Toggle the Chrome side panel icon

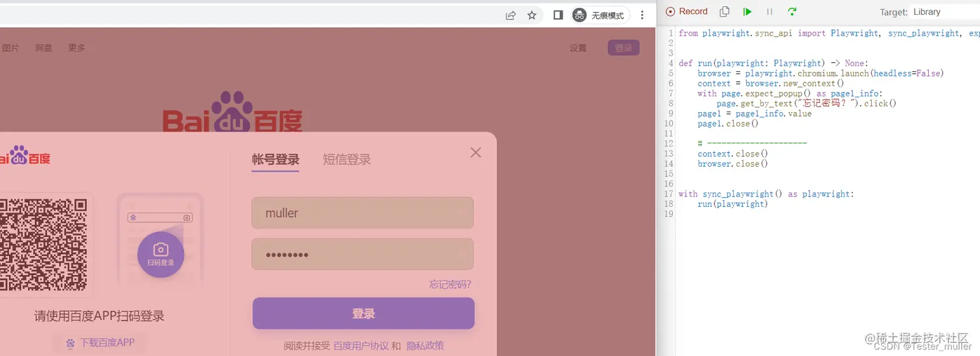tap(558, 15)
